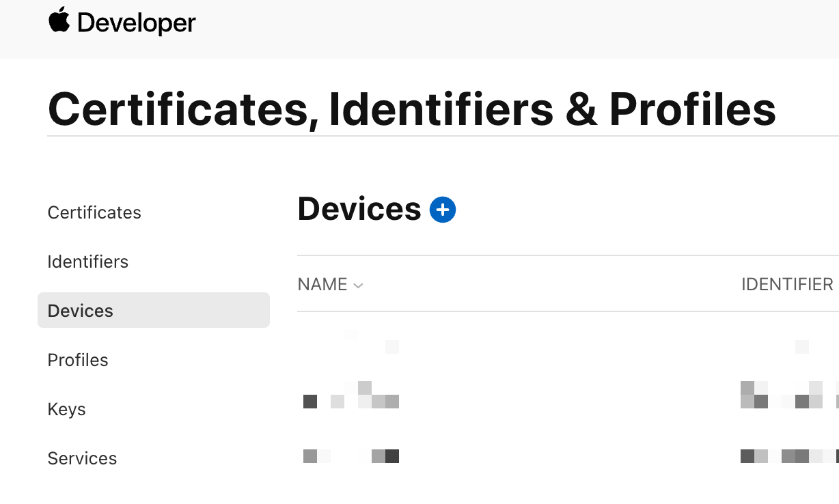Add a new device with plus icon
The image size is (839, 504).
(x=443, y=210)
